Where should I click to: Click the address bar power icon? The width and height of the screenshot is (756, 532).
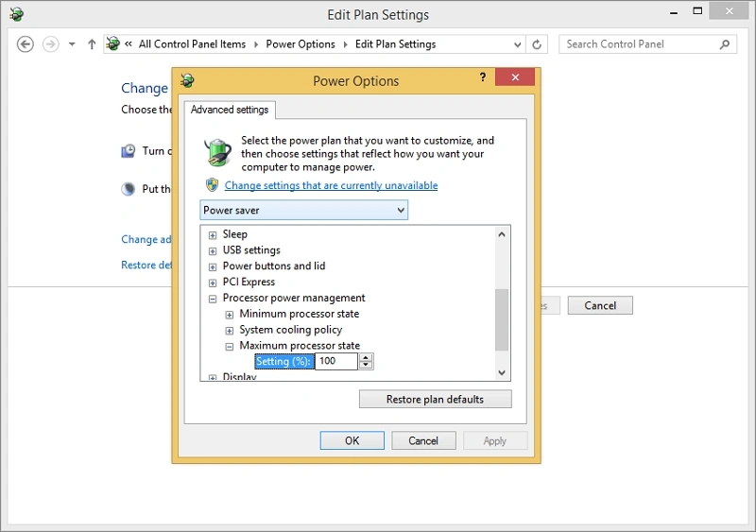click(112, 43)
